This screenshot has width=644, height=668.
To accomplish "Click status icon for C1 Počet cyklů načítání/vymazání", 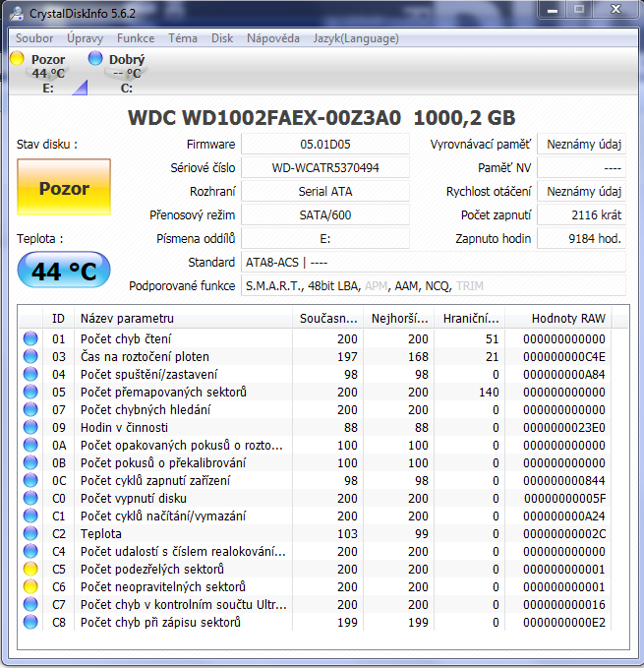I will [30, 516].
